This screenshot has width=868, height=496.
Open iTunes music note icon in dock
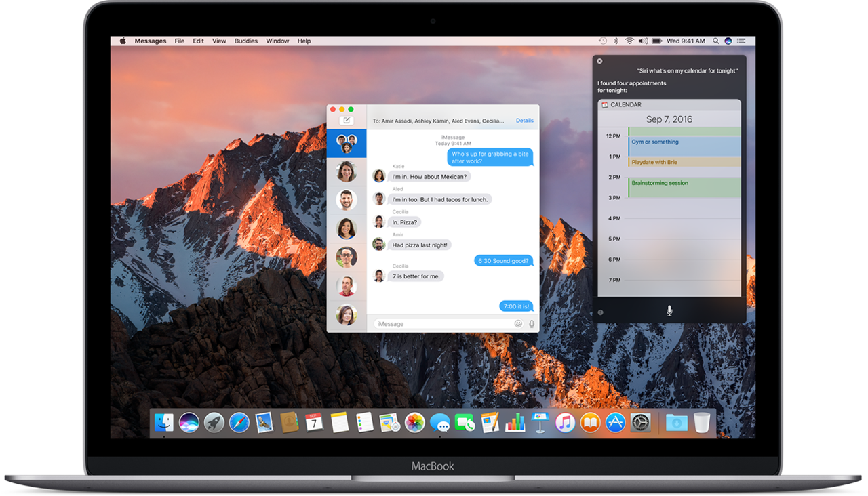[565, 423]
